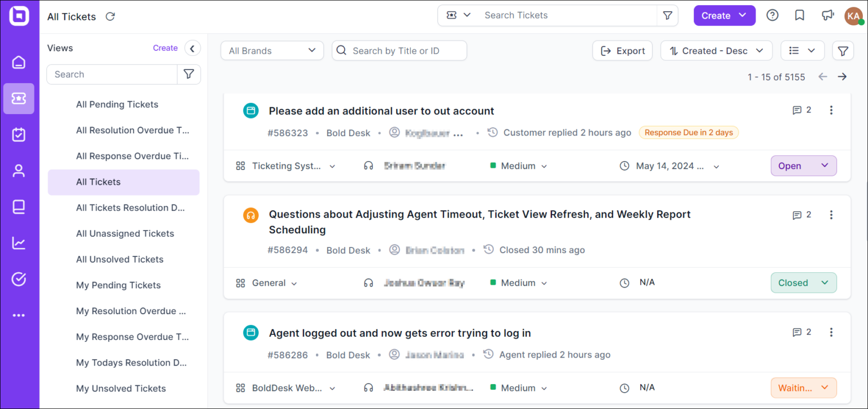Open the Home icon in sidebar
Screen dimensions: 868x409
[19, 62]
